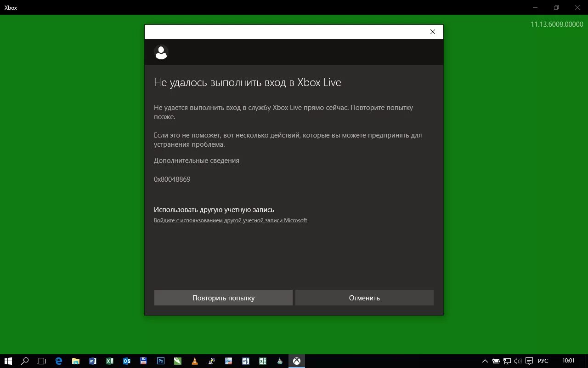The width and height of the screenshot is (588, 368).
Task: Launch Photoshop from the taskbar
Action: [x=161, y=361]
